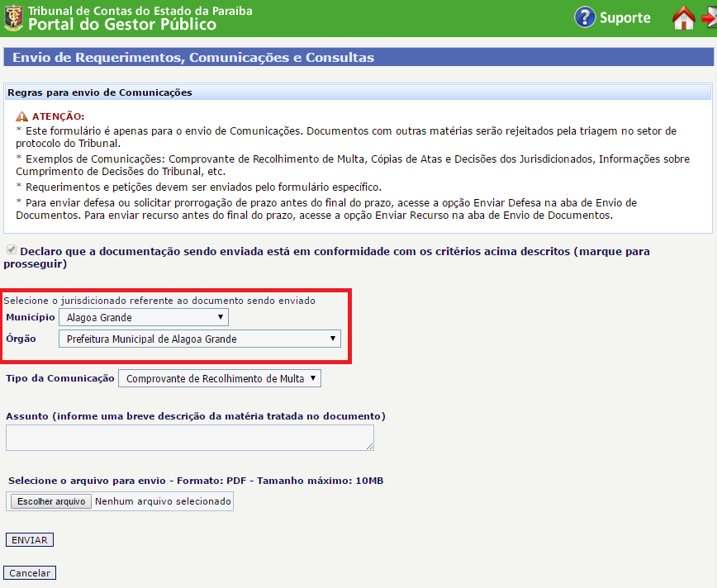Click the Cancelar button

click(30, 573)
